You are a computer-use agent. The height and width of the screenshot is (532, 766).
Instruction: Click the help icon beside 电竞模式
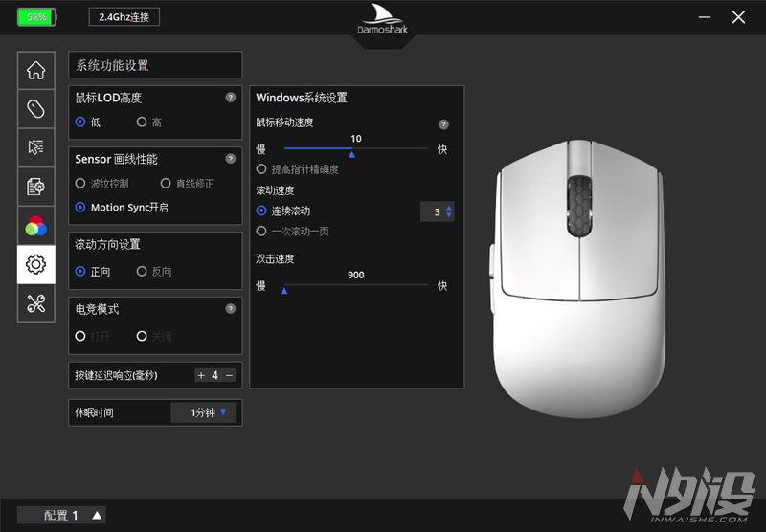[231, 309]
